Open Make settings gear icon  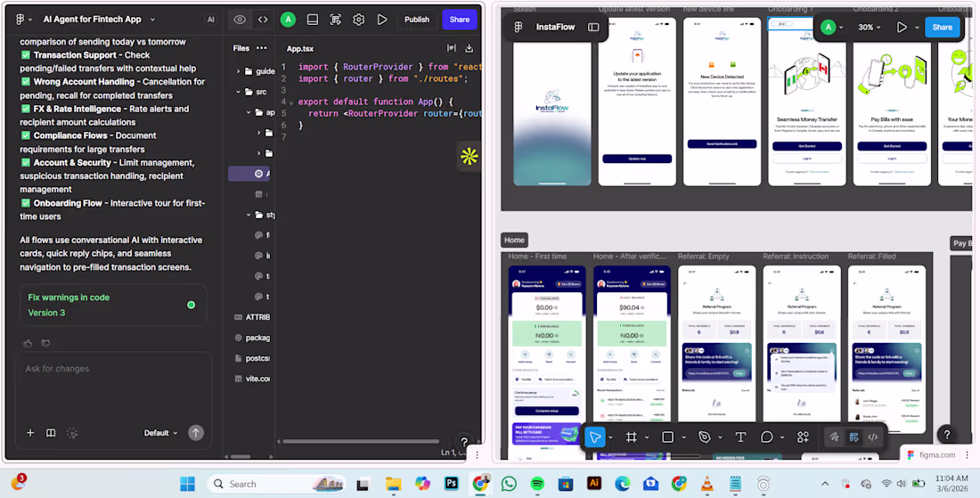(358, 20)
